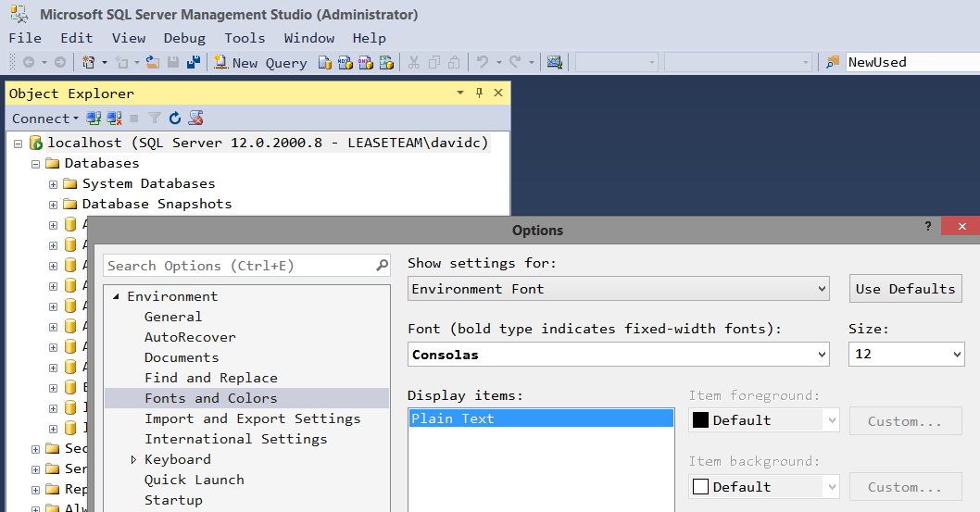Open the Edit menu
The height and width of the screenshot is (512, 980).
[76, 38]
